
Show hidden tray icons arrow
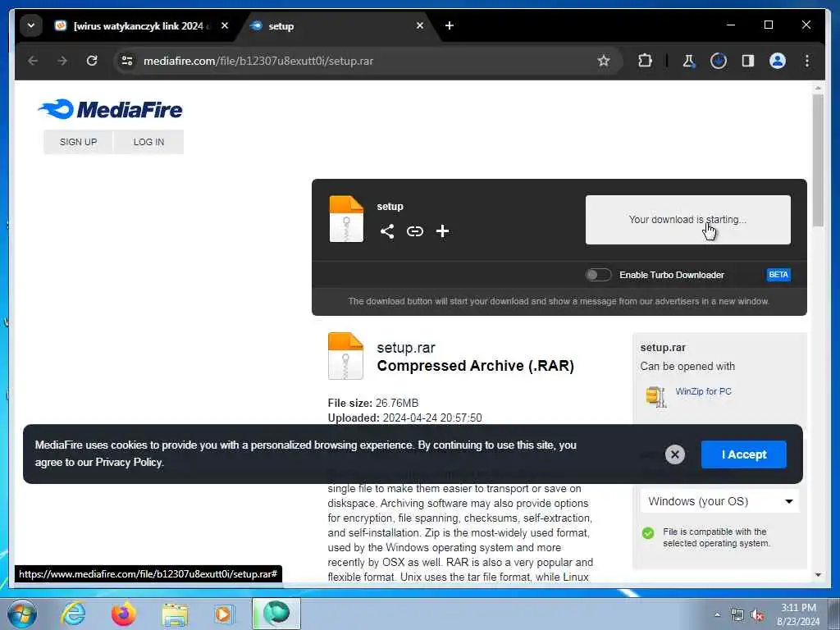coord(717,615)
